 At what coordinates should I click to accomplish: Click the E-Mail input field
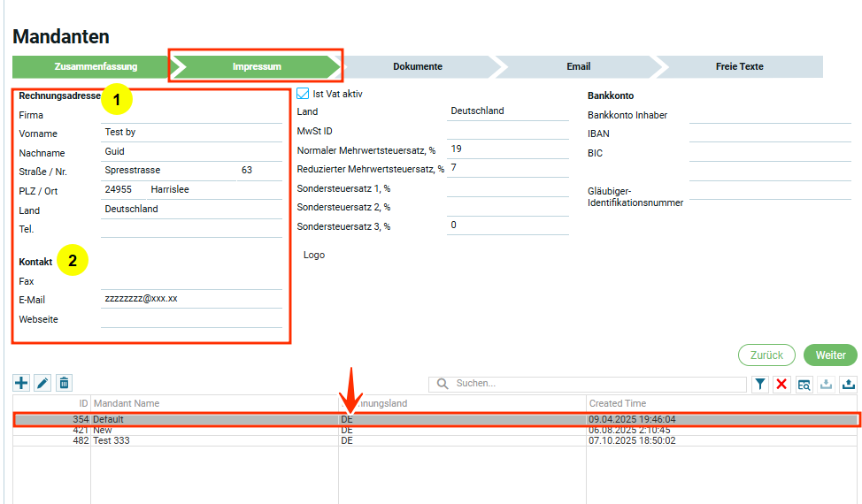tap(191, 299)
